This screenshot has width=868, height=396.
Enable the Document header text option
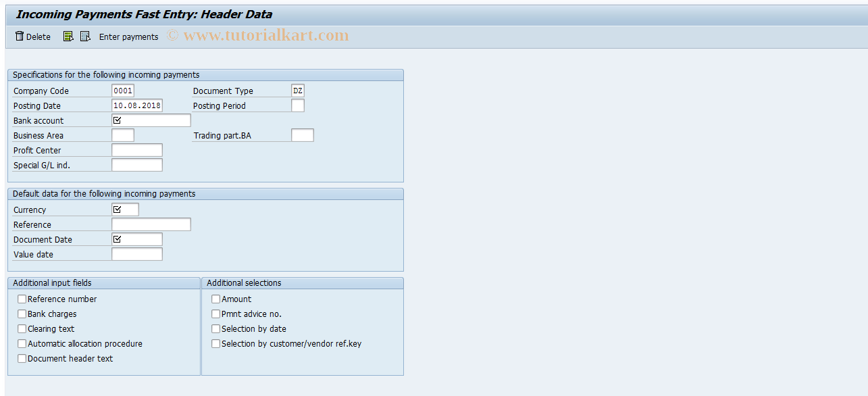pos(22,358)
